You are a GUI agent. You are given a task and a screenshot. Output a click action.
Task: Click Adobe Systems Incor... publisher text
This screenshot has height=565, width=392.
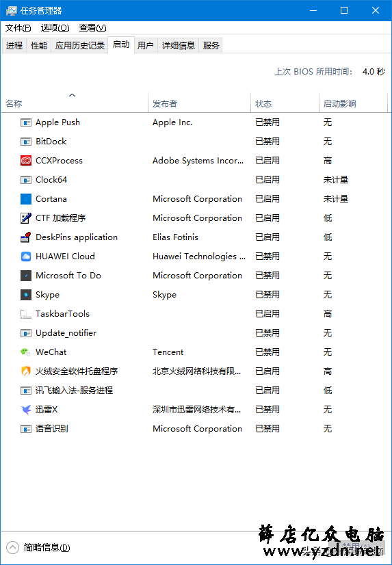[198, 161]
